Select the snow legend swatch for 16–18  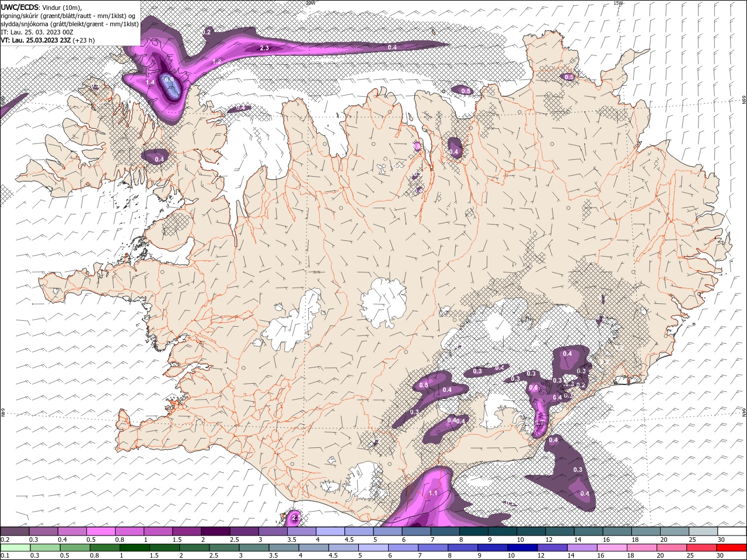pos(617,531)
